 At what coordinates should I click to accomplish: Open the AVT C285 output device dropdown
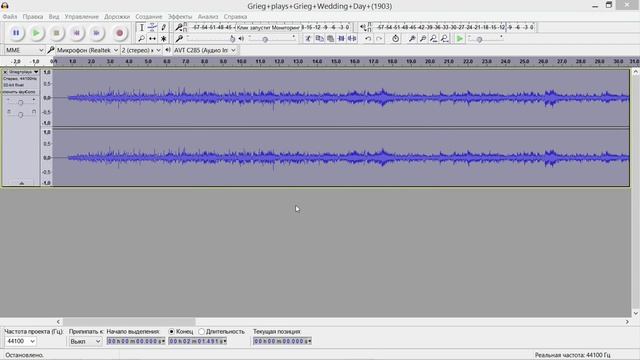204,50
